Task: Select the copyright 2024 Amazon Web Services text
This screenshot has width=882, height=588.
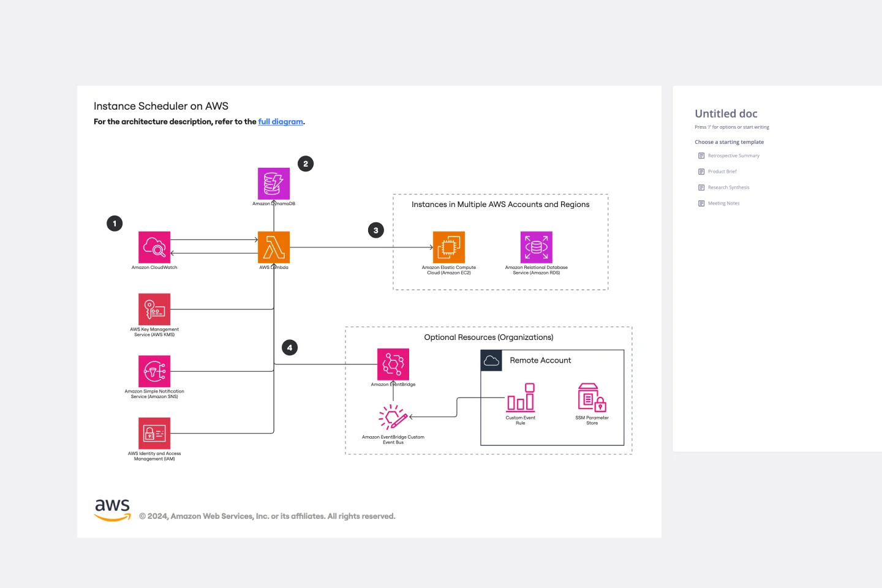Action: 267,516
